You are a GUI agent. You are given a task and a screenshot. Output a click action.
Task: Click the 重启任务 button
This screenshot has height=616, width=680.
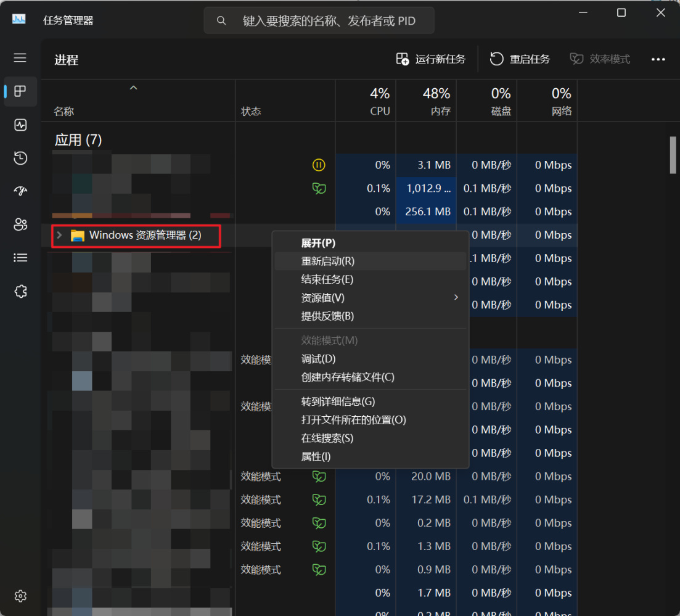(520, 59)
